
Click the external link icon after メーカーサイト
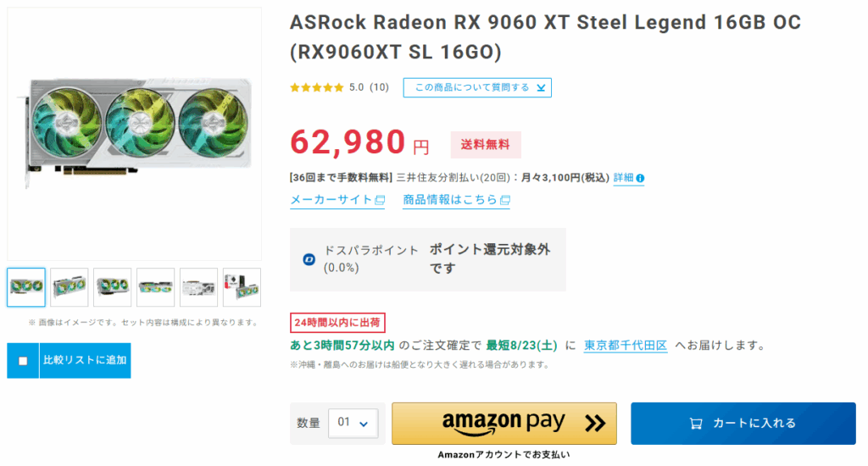tap(380, 200)
